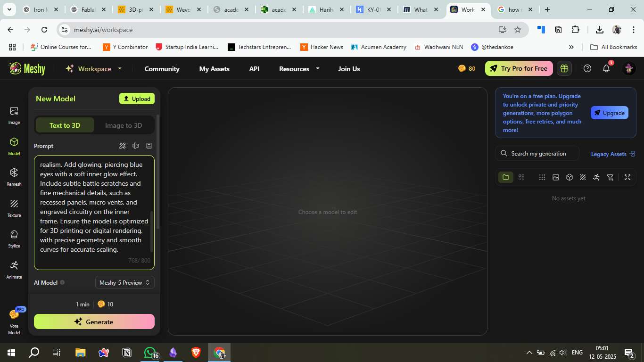Select the Image to 3D mode
Screen dimensions: 644x362
click(x=124, y=125)
